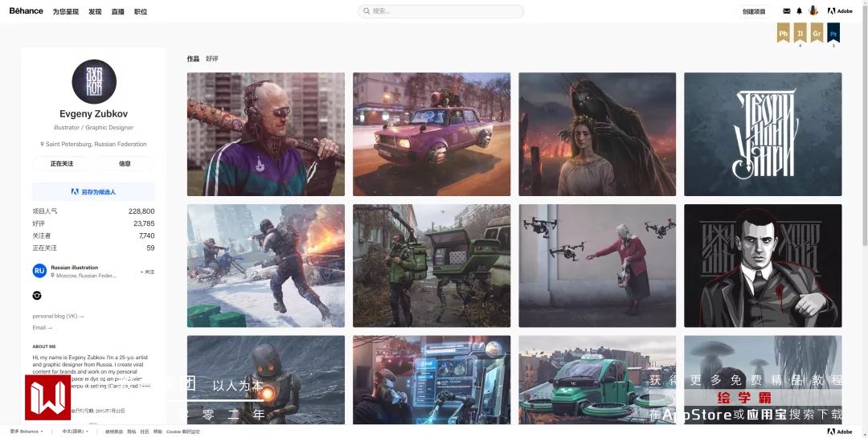
Task: Click the Ph gold ribbon badge
Action: tap(784, 33)
